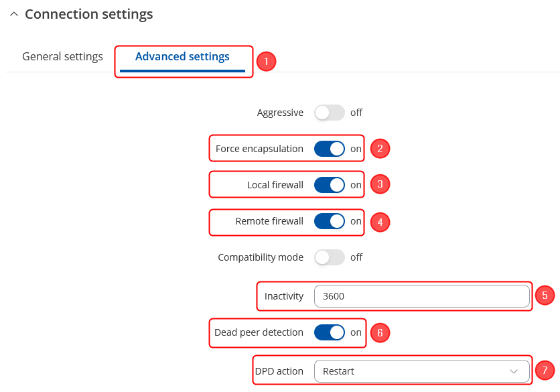Click the DPD action dropdown arrow
Viewport: 560px width, 392px height.
click(x=514, y=371)
